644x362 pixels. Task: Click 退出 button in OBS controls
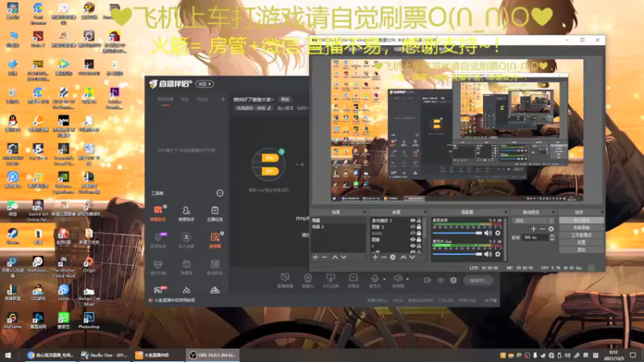pos(581,249)
